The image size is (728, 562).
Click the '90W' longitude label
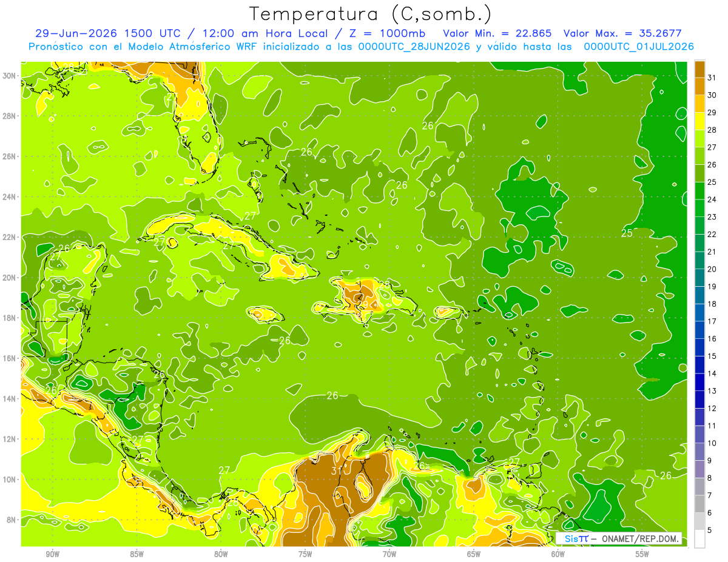(x=53, y=554)
